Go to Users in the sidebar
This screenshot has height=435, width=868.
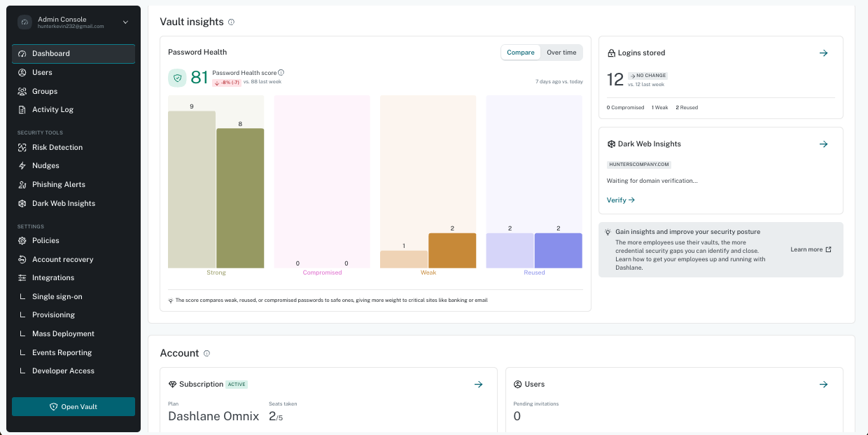pyautogui.click(x=73, y=72)
